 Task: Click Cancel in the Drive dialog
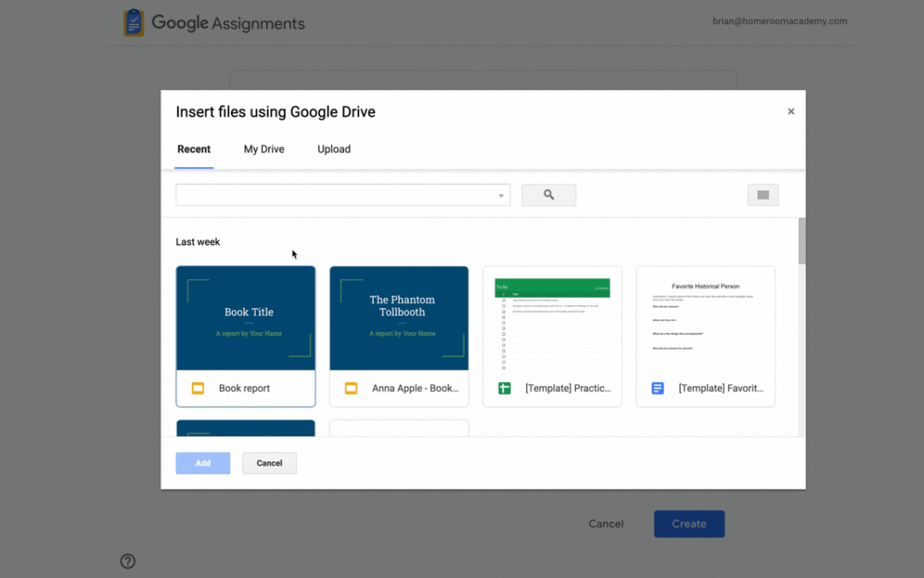point(269,463)
